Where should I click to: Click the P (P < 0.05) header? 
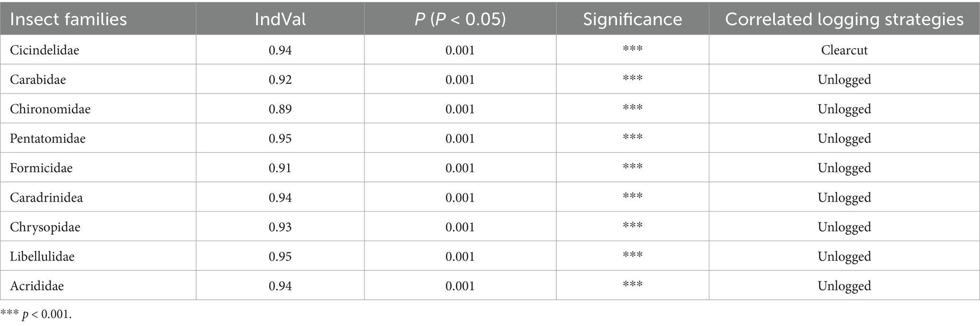[x=460, y=19]
